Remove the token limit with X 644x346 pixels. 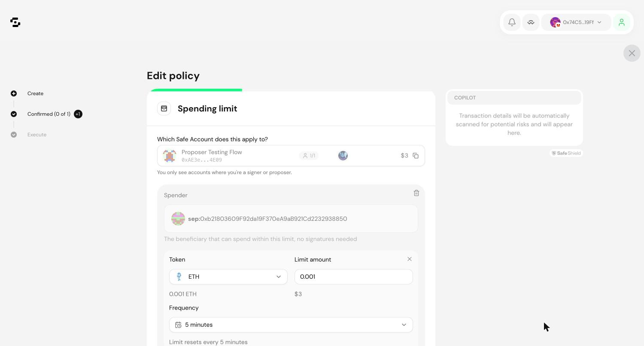(x=409, y=259)
